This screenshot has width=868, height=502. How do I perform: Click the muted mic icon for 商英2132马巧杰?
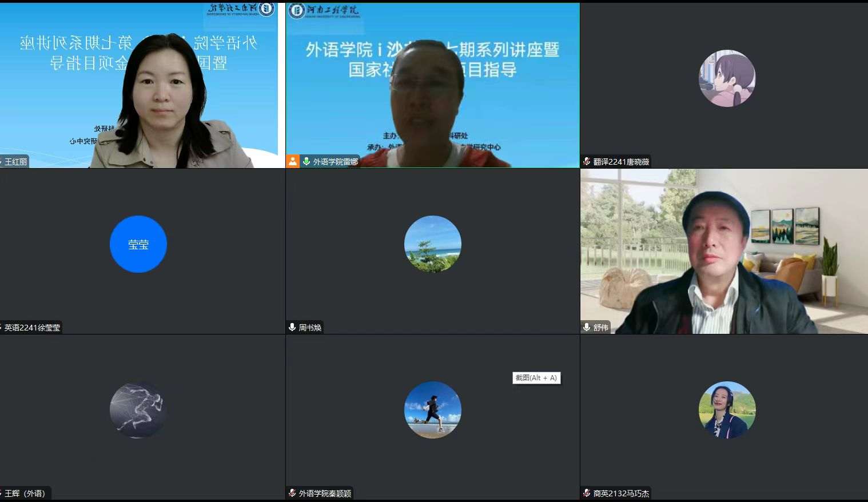[587, 493]
